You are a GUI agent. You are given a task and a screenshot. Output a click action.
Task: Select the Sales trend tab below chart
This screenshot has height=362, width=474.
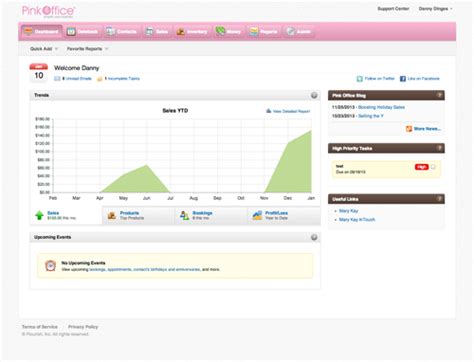pyautogui.click(x=66, y=215)
